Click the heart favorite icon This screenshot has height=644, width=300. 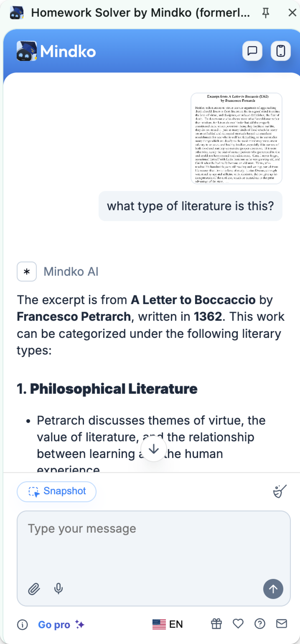point(238,624)
